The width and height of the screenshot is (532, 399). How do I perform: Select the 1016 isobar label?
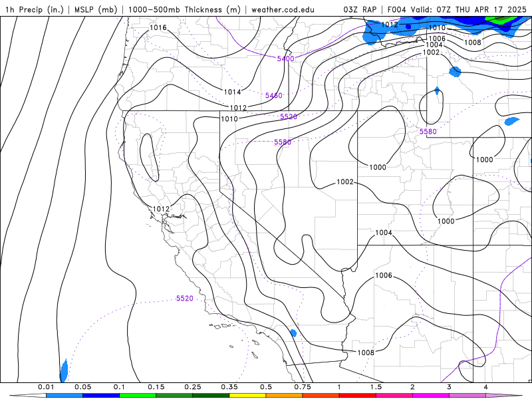point(158,27)
